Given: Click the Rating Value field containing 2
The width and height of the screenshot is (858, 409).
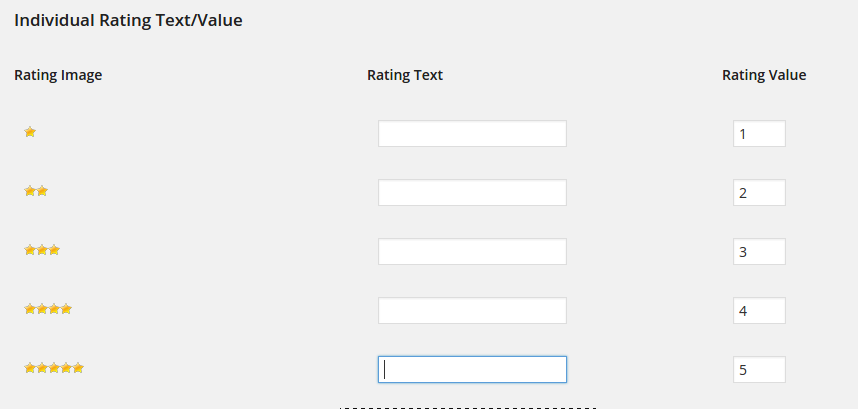Looking at the screenshot, I should pos(759,193).
